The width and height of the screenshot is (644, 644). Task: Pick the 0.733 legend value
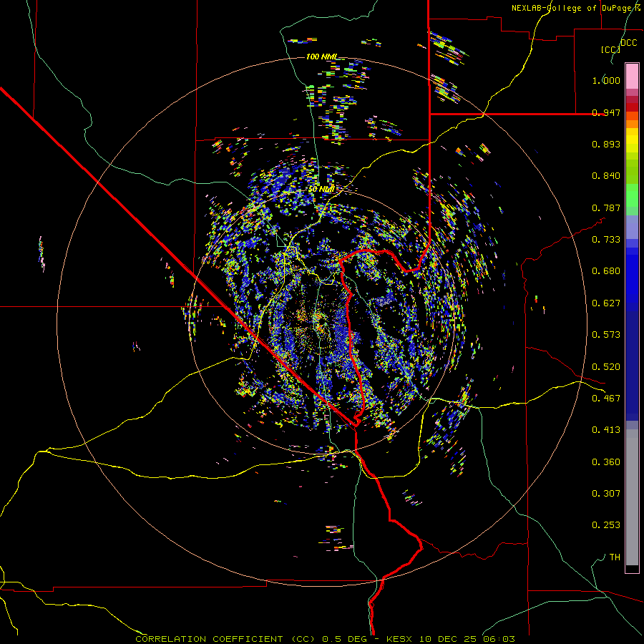click(x=606, y=240)
